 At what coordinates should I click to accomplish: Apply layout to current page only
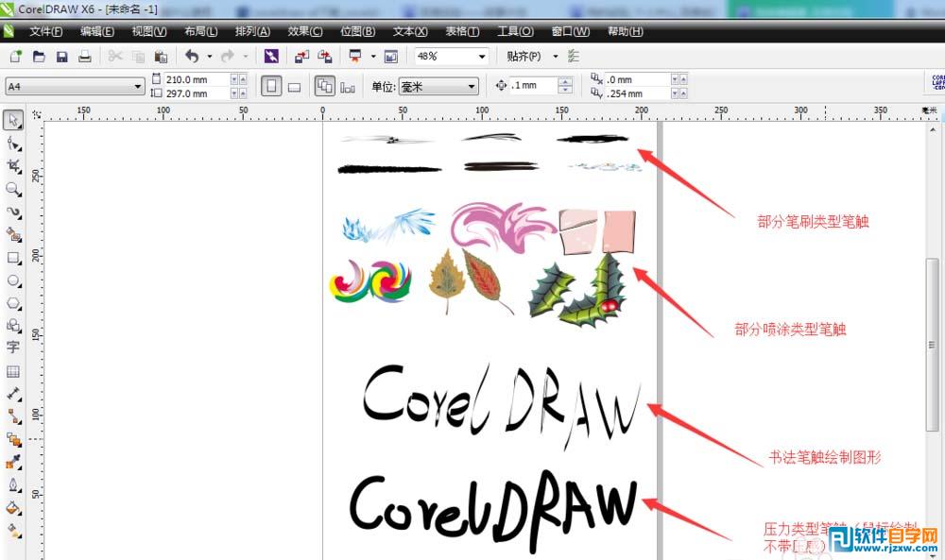pyautogui.click(x=348, y=87)
